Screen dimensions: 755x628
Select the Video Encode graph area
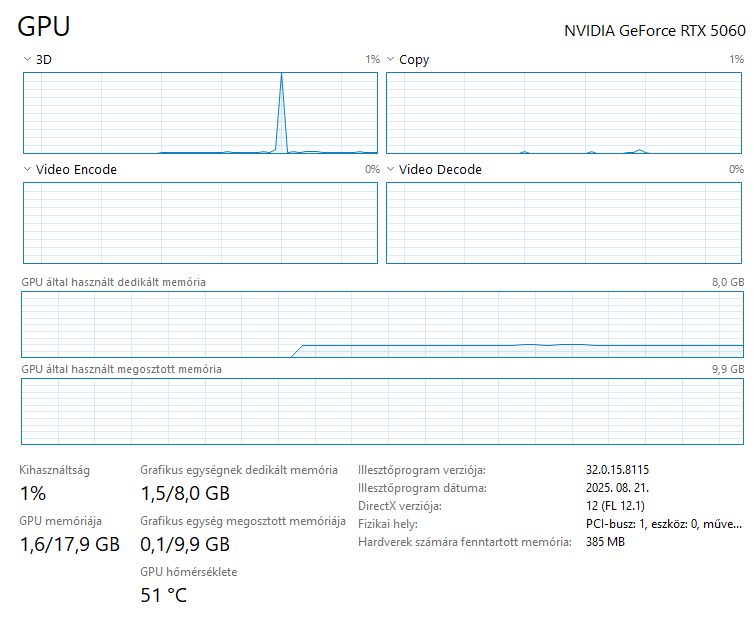coord(200,223)
